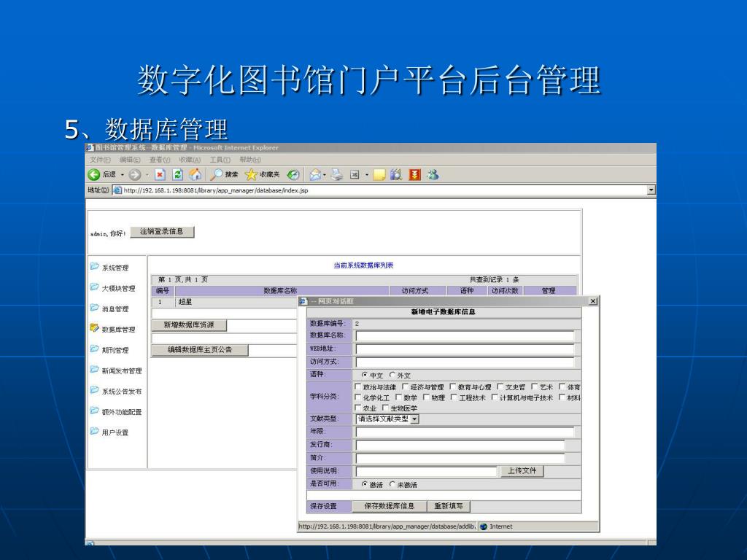Click the 重新填写 reset button

tap(449, 506)
